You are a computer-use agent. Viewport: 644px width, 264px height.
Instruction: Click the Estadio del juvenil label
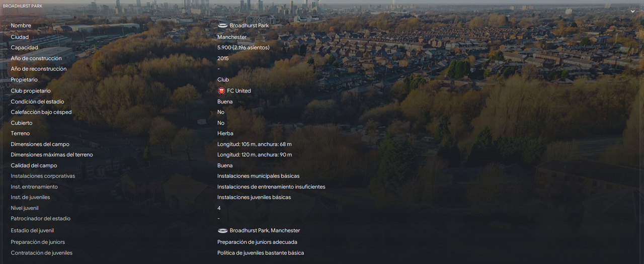(32, 230)
